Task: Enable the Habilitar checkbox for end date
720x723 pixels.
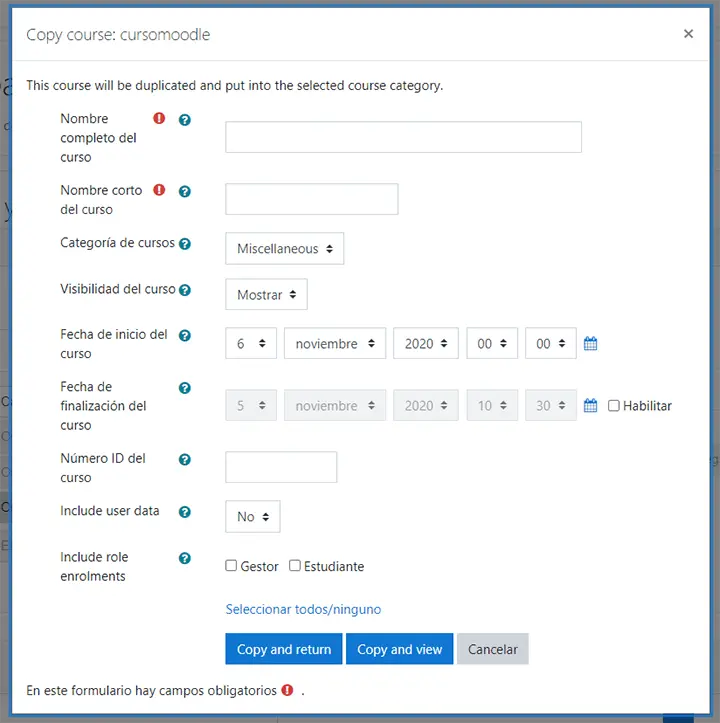Action: pyautogui.click(x=614, y=406)
